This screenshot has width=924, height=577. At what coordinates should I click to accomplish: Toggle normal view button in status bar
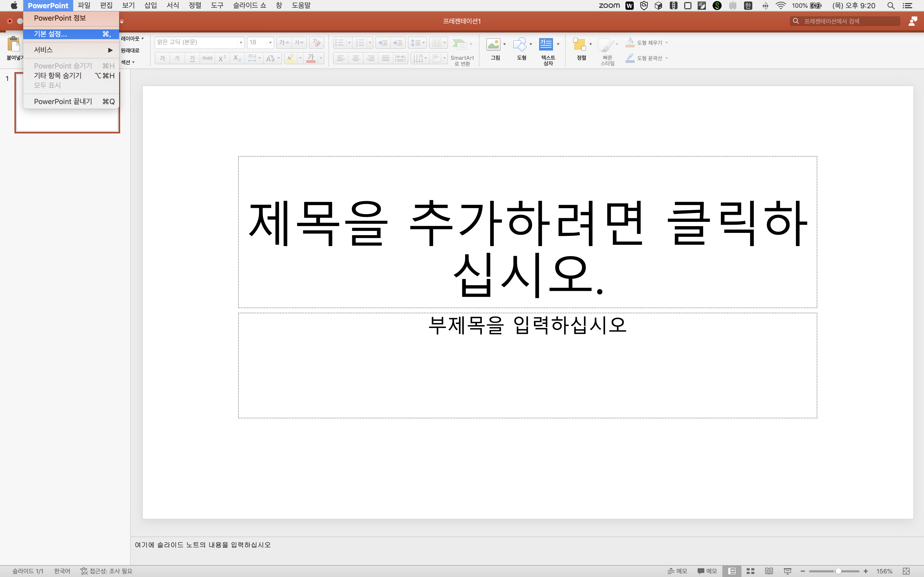click(x=732, y=571)
